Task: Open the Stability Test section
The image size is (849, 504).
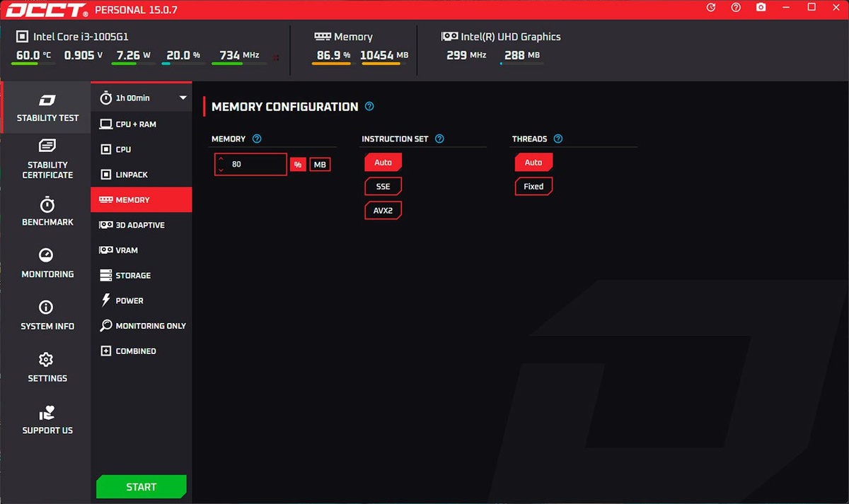Action: [x=47, y=107]
